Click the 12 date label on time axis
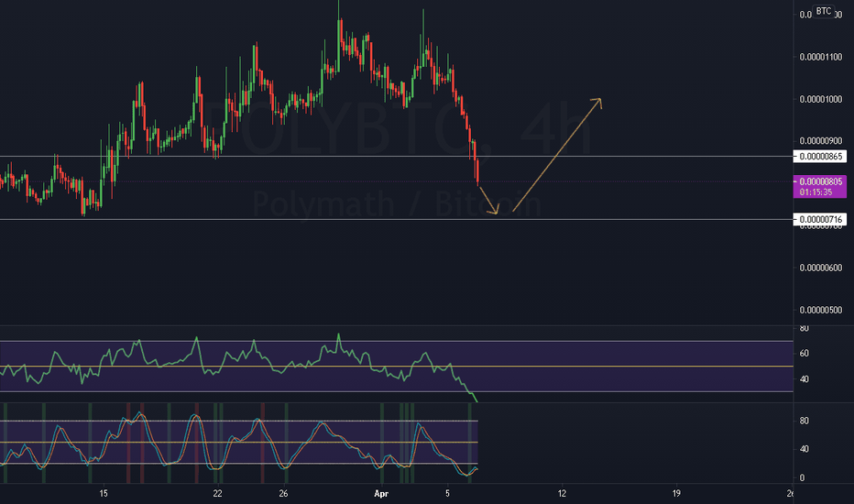Viewport: 854px width, 504px height. tap(562, 494)
